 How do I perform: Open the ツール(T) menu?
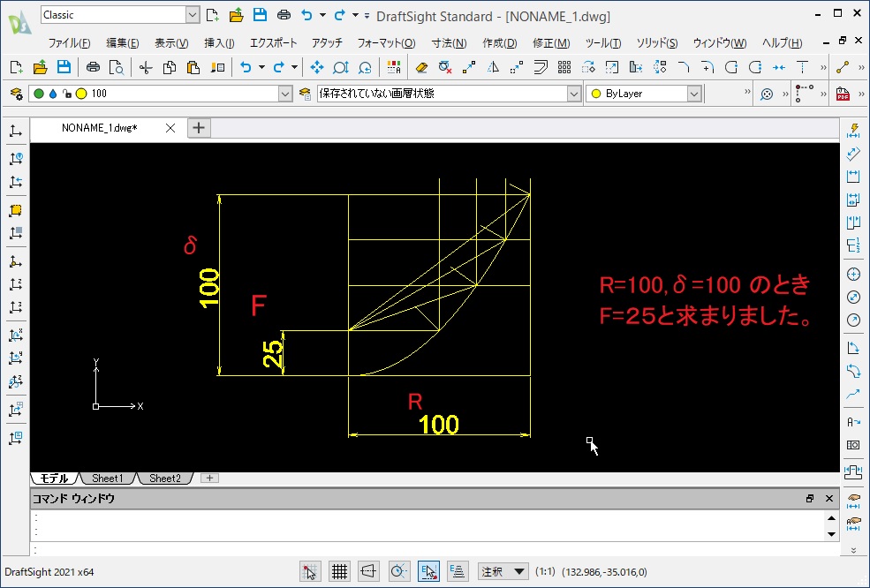point(603,43)
